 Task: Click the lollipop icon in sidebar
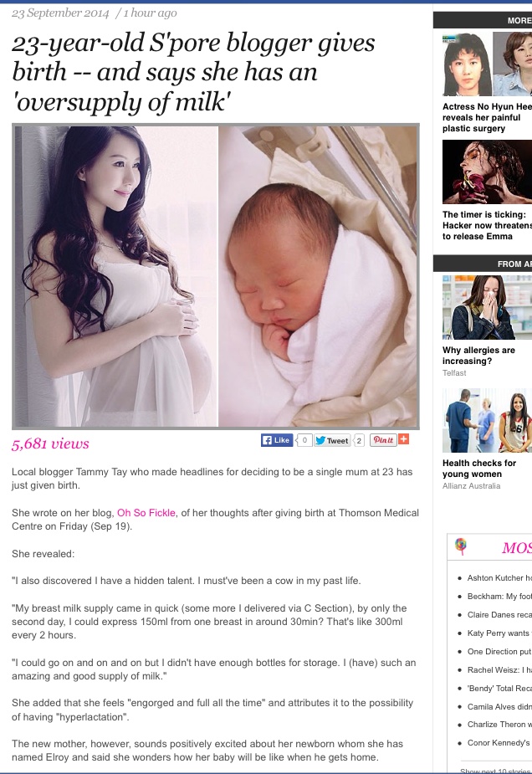tap(461, 546)
